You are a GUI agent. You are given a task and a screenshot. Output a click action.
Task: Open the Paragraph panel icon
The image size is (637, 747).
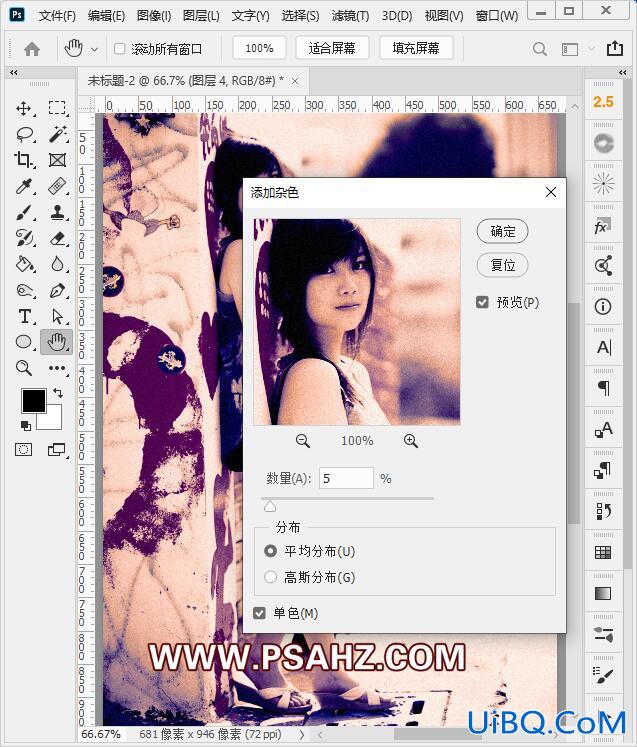pos(603,388)
